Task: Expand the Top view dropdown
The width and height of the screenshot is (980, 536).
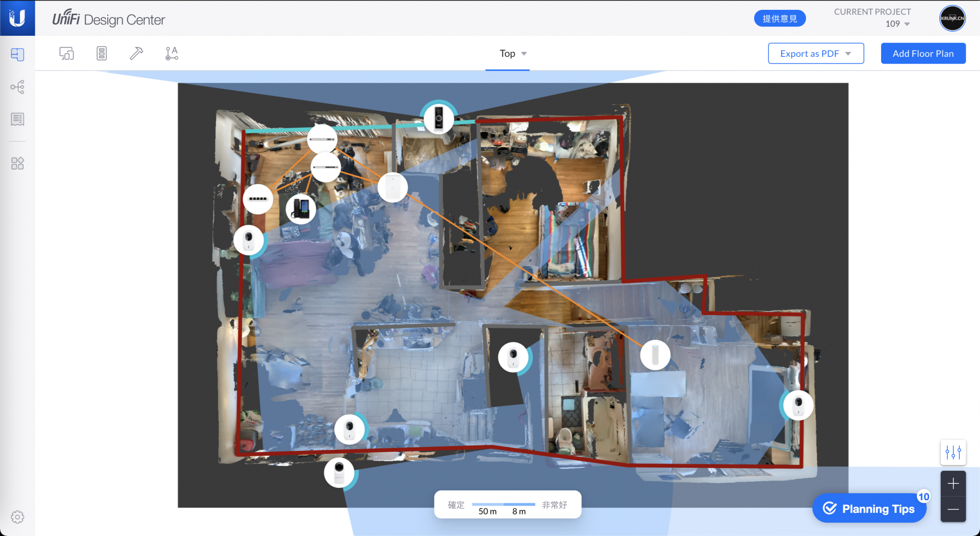Action: [x=513, y=53]
